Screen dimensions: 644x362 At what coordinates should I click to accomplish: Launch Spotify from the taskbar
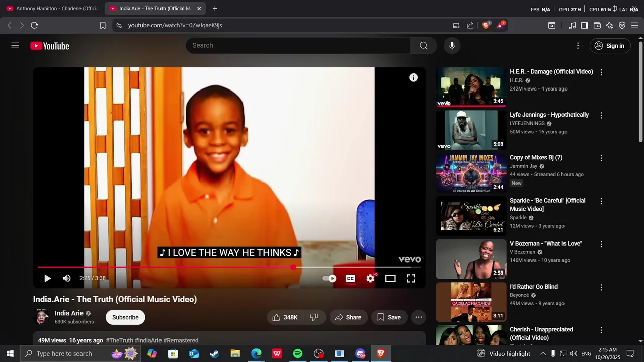298,354
